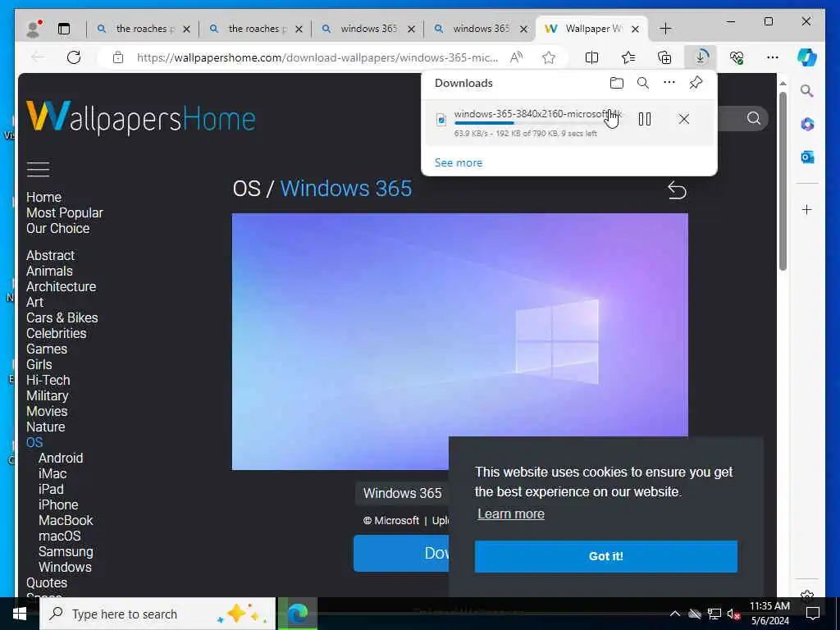Refresh the page with the reload icon
840x630 pixels.
point(74,57)
